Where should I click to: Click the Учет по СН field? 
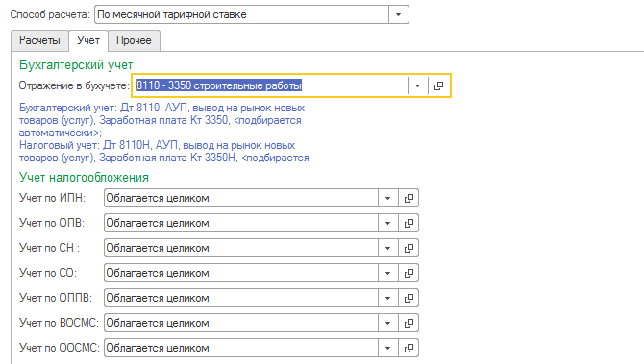coord(241,249)
